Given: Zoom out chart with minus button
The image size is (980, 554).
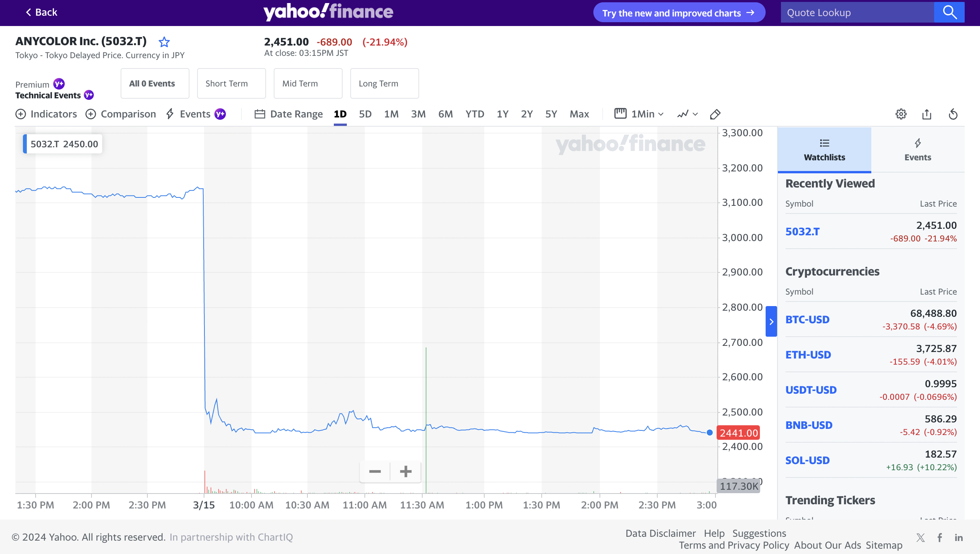Looking at the screenshot, I should [x=375, y=471].
